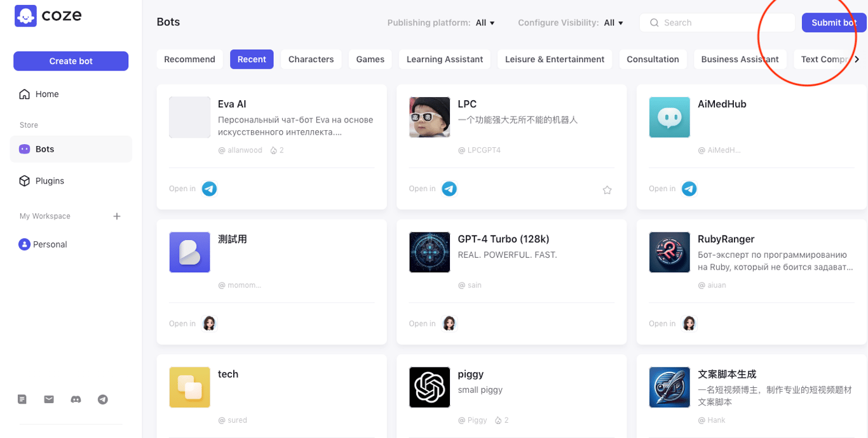Select the Business Assistant category tab

coord(740,59)
